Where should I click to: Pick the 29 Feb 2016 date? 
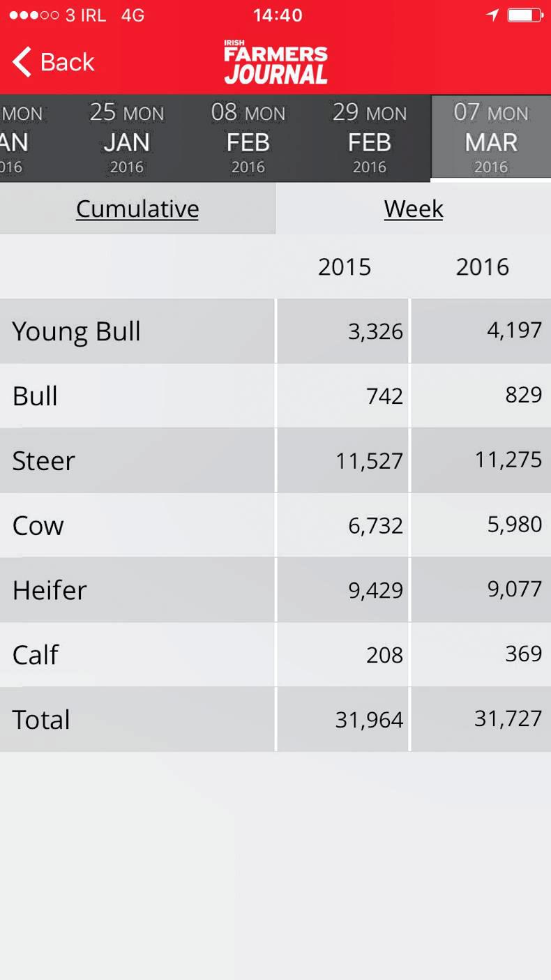tap(370, 138)
